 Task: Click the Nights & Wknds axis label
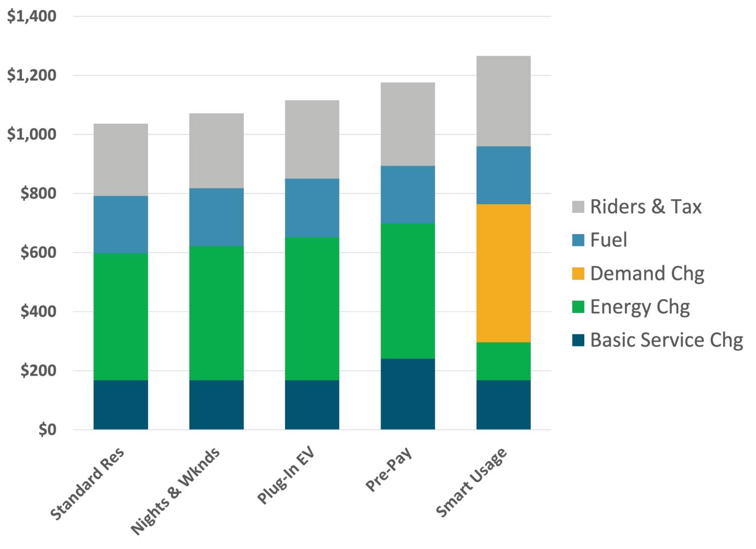pos(175,491)
